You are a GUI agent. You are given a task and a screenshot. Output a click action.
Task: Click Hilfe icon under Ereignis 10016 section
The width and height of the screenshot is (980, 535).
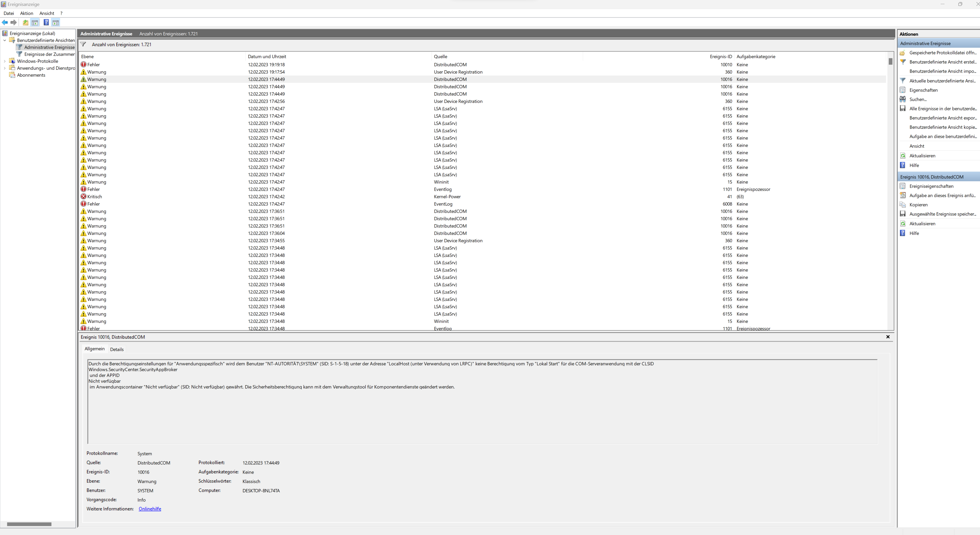903,234
